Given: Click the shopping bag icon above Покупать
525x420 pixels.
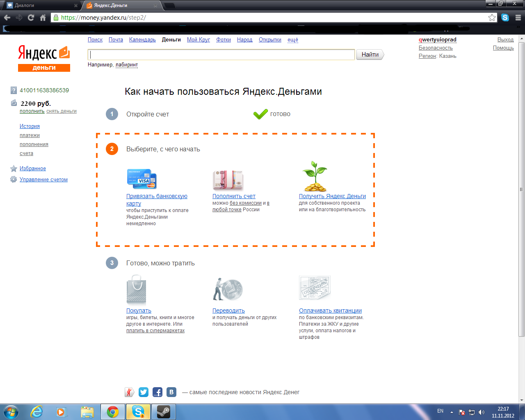Looking at the screenshot, I should tap(137, 290).
